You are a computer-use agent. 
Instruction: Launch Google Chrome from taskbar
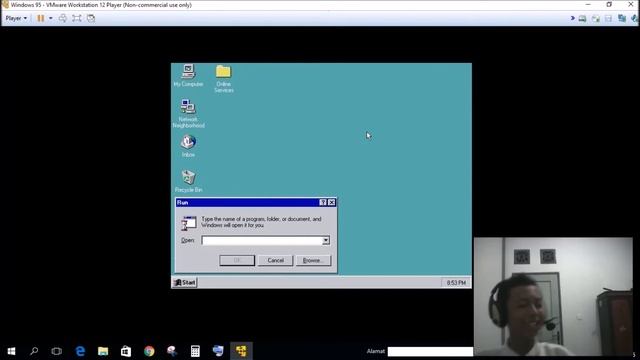[x=149, y=351]
